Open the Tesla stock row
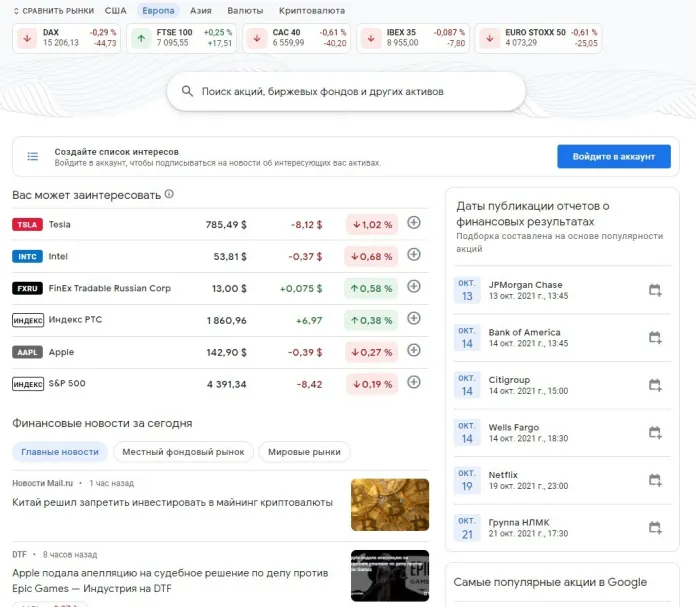Screen dimensions: 696x607 [220, 225]
